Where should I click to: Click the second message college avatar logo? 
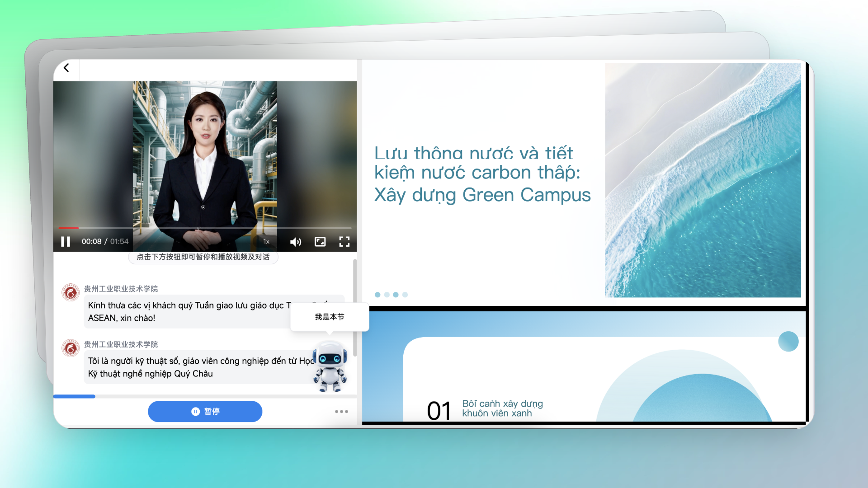tap(71, 348)
